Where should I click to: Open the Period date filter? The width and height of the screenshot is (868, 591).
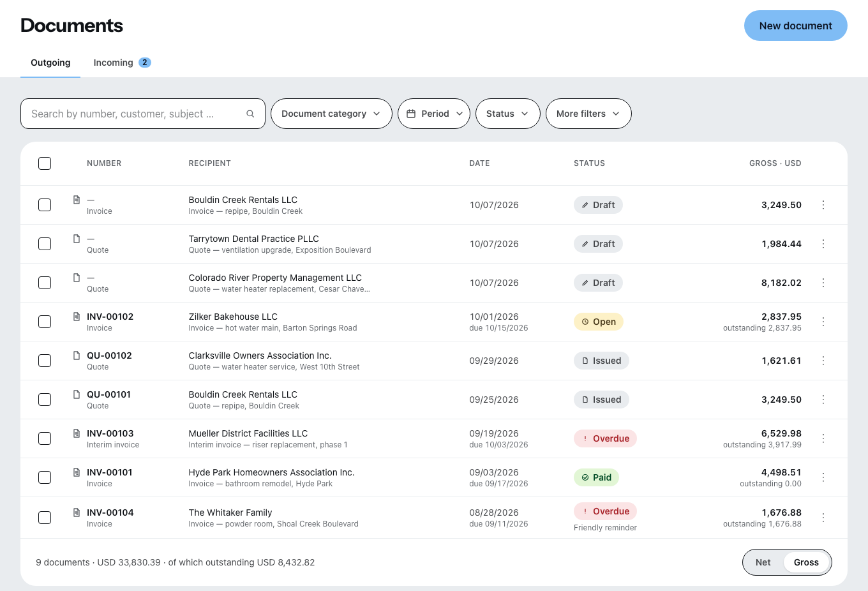pyautogui.click(x=434, y=114)
